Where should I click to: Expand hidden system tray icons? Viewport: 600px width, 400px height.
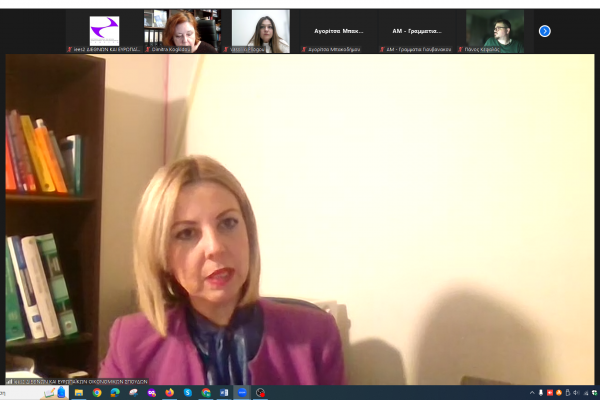(532, 393)
